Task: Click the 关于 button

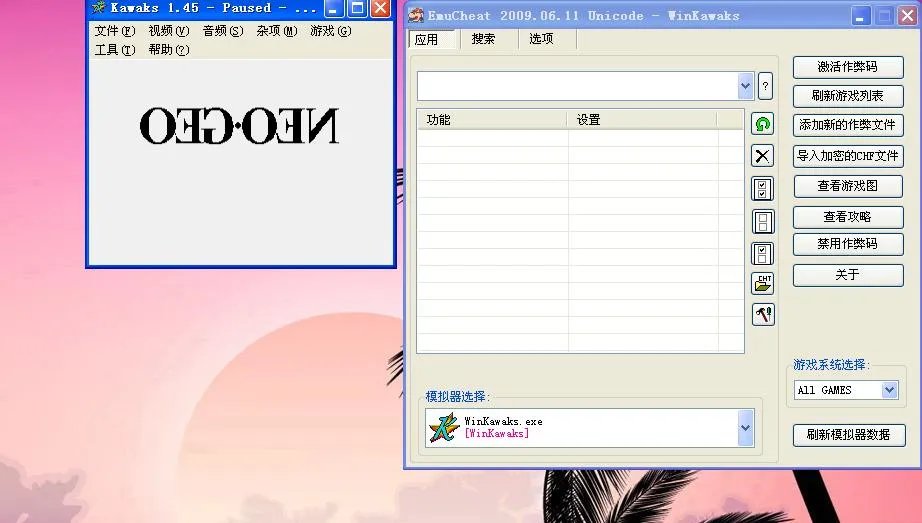Action: click(x=848, y=275)
